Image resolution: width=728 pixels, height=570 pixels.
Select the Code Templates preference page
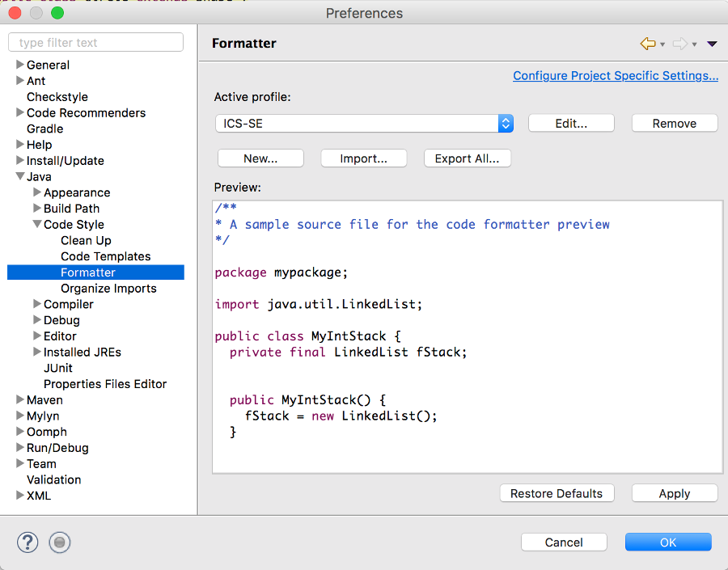pyautogui.click(x=105, y=256)
